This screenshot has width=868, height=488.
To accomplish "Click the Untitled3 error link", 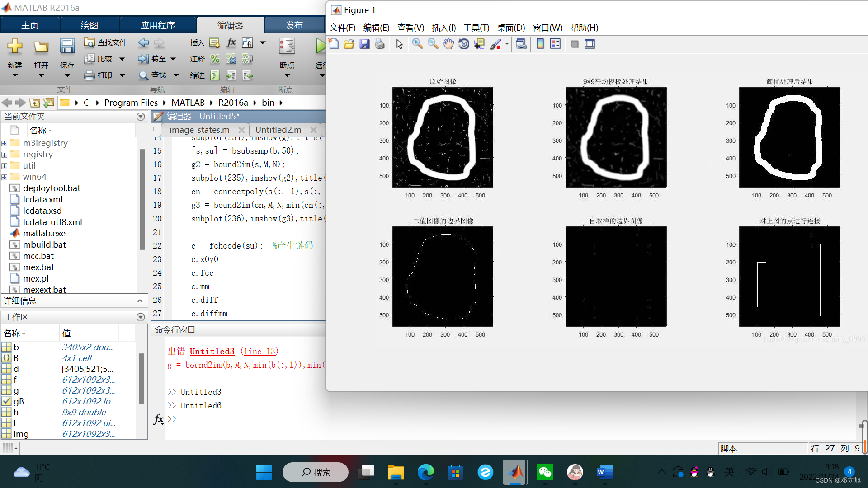I will click(212, 352).
